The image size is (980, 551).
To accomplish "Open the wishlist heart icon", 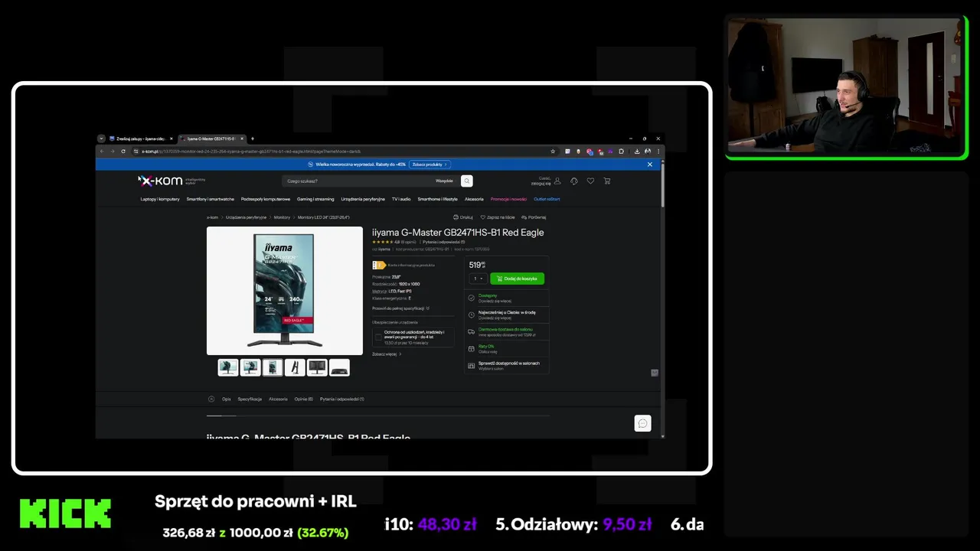I will (590, 181).
